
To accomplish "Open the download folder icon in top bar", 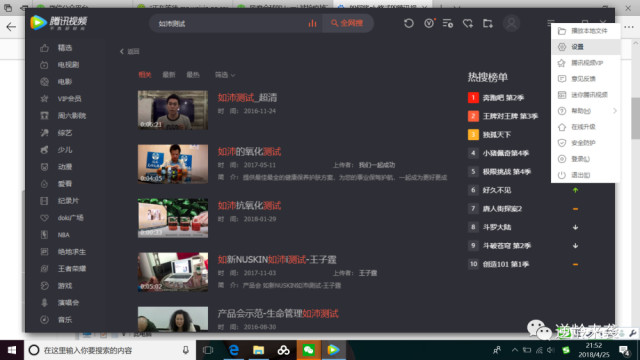I will point(488,23).
